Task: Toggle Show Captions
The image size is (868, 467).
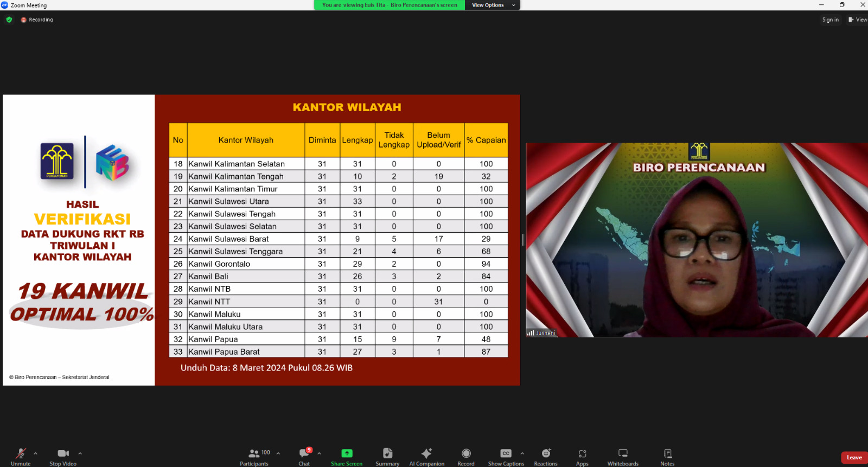Action: click(x=506, y=456)
